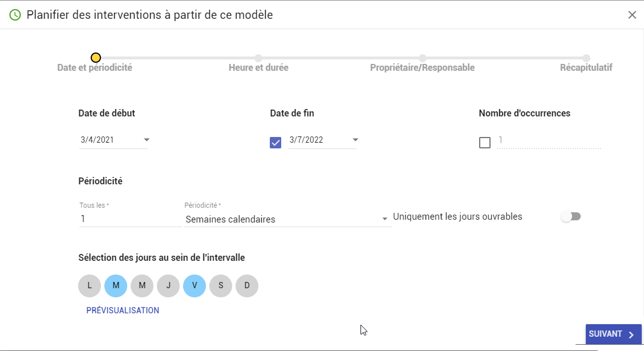644x351 pixels.
Task: Select the S (samedi) day circle
Action: (x=221, y=285)
